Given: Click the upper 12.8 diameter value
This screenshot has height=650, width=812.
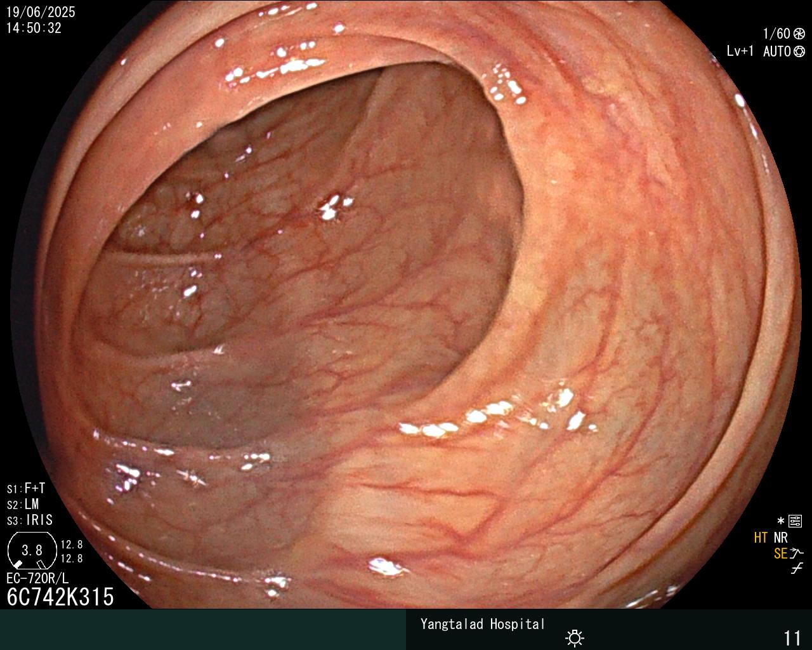Looking at the screenshot, I should (x=72, y=545).
